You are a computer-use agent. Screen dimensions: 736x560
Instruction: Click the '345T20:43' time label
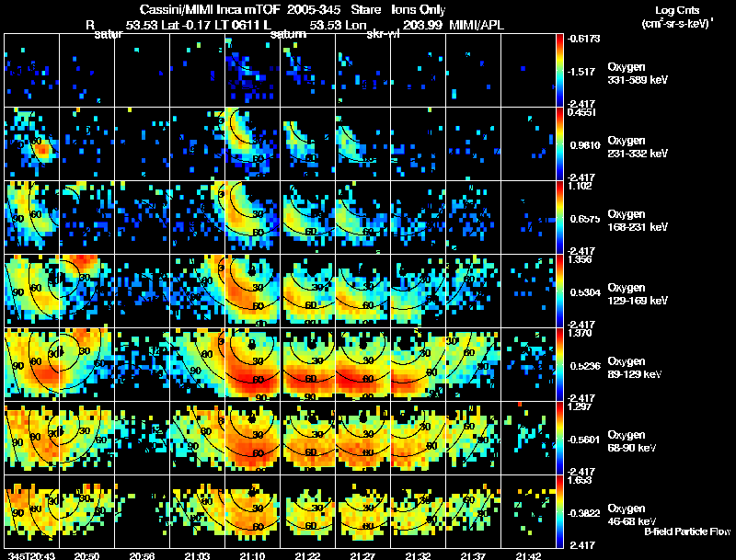[x=31, y=556]
